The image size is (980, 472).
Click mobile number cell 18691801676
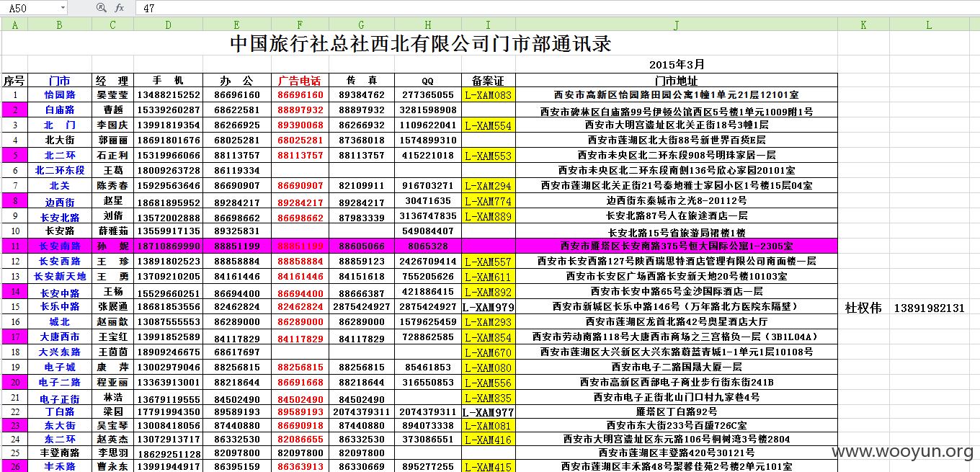pyautogui.click(x=168, y=140)
